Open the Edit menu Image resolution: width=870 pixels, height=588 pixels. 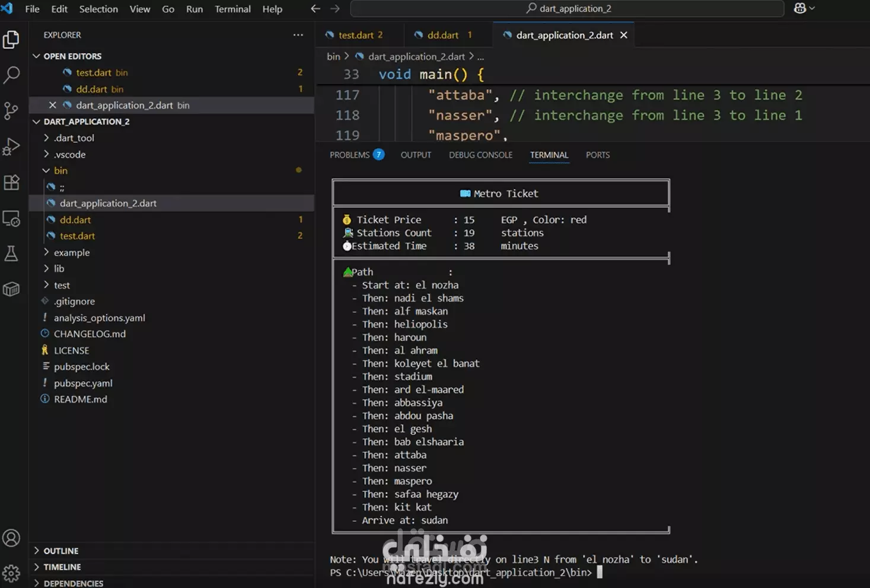[59, 9]
